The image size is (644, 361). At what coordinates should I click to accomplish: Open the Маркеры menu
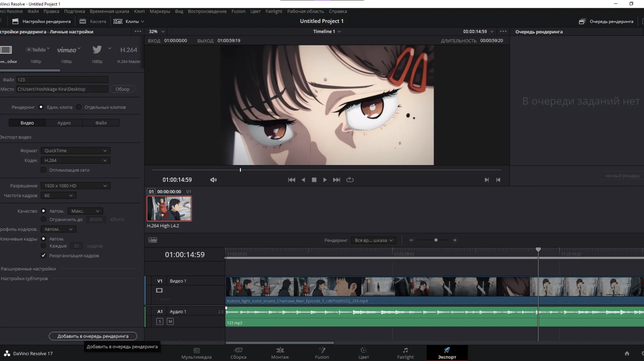[160, 11]
